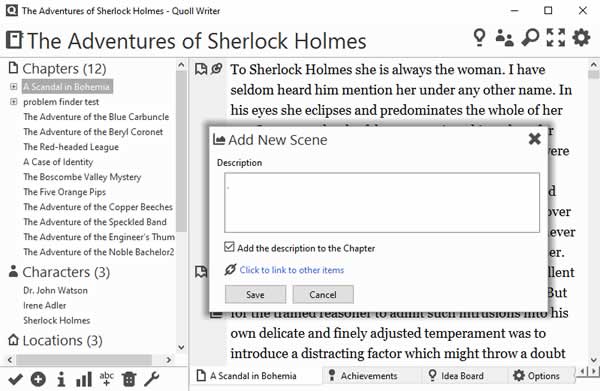This screenshot has height=391, width=600.
Task: Select 'The Adventure of the Engineer's Thumb' chapter
Action: point(99,237)
